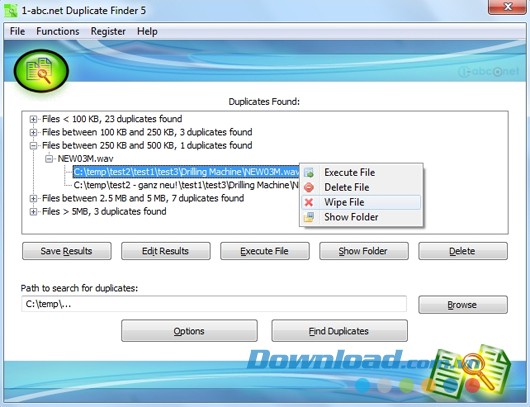Image resolution: width=530 pixels, height=407 pixels.
Task: Select 'Files < 100 KB, 23 duplicates found' row
Action: click(112, 119)
